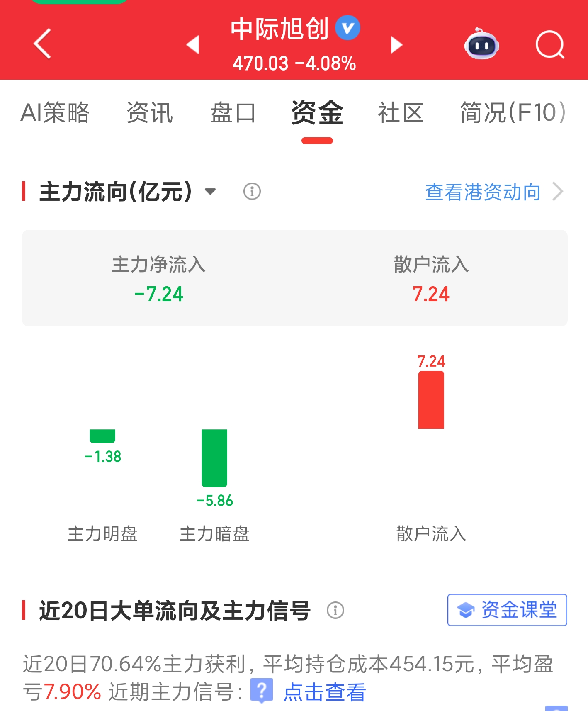Switch to the 资讯 tab
Image resolution: width=588 pixels, height=711 pixels.
click(150, 112)
